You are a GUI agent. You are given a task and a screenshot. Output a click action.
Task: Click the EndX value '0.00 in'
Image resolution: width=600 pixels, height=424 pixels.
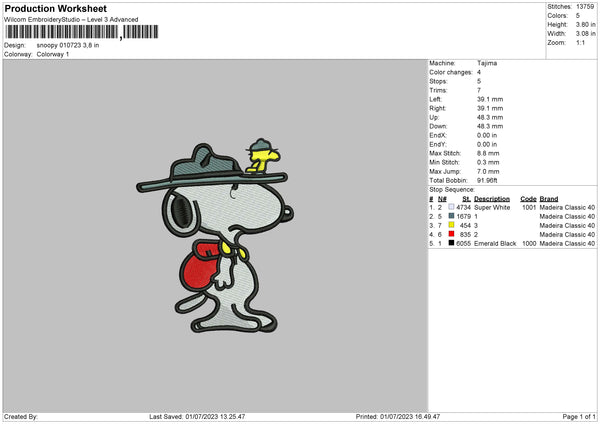point(487,135)
